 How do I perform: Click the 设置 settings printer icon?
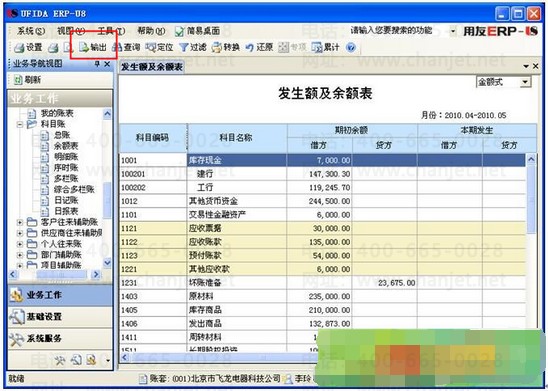pos(28,47)
